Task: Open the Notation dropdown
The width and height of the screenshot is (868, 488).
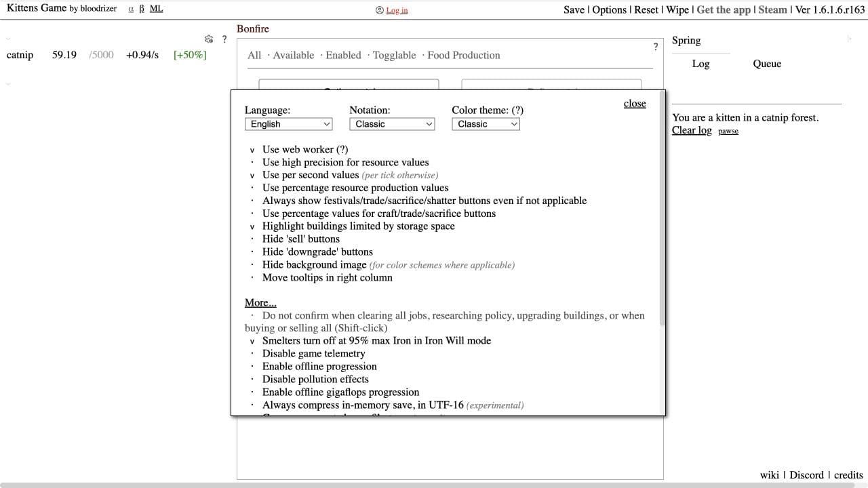Action: (x=391, y=124)
